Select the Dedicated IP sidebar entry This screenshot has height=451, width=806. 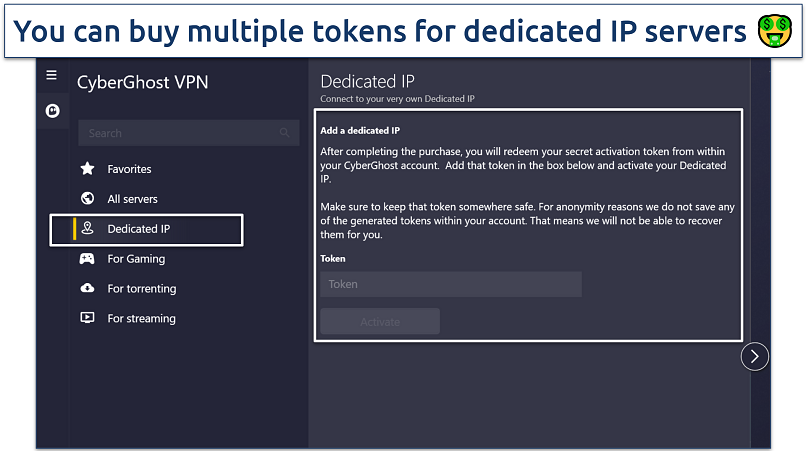pyautogui.click(x=139, y=229)
